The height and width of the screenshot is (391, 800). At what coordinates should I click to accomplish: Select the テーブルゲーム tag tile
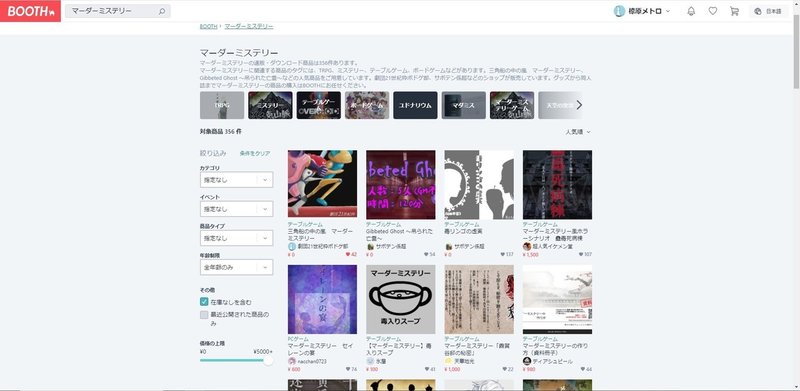tap(318, 105)
